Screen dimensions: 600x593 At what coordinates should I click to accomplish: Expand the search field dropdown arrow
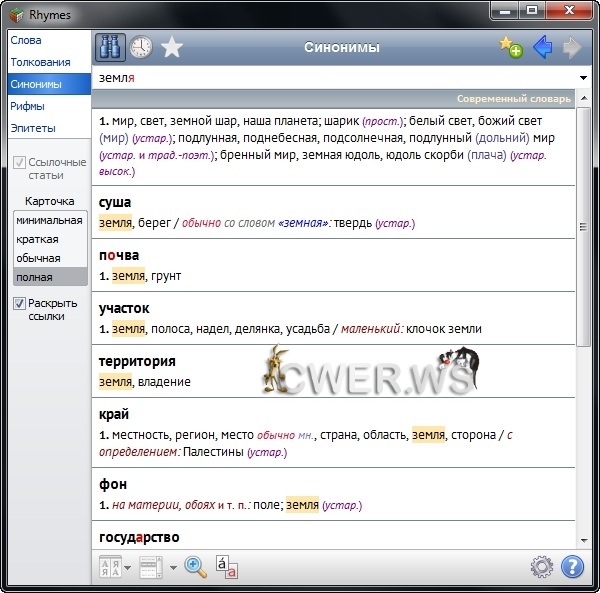click(x=583, y=78)
